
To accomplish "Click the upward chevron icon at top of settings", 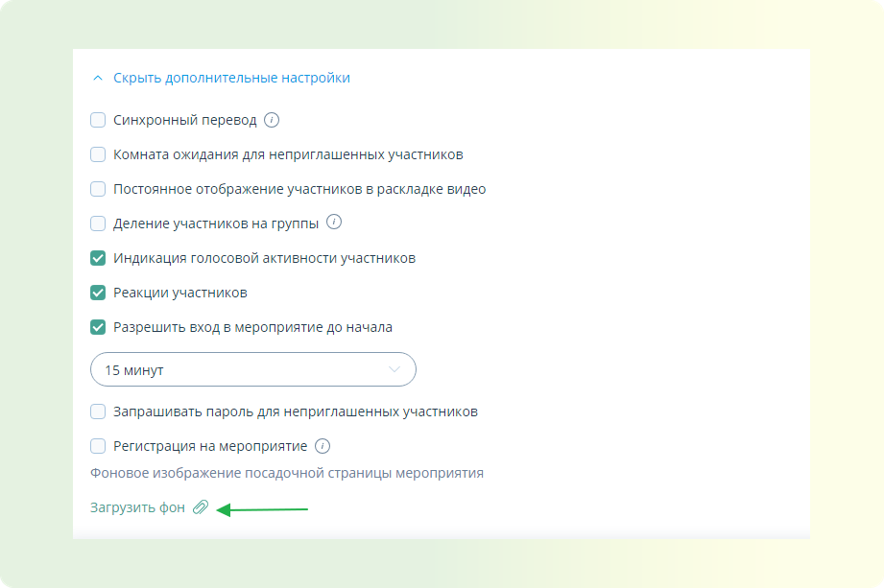I will click(x=98, y=78).
